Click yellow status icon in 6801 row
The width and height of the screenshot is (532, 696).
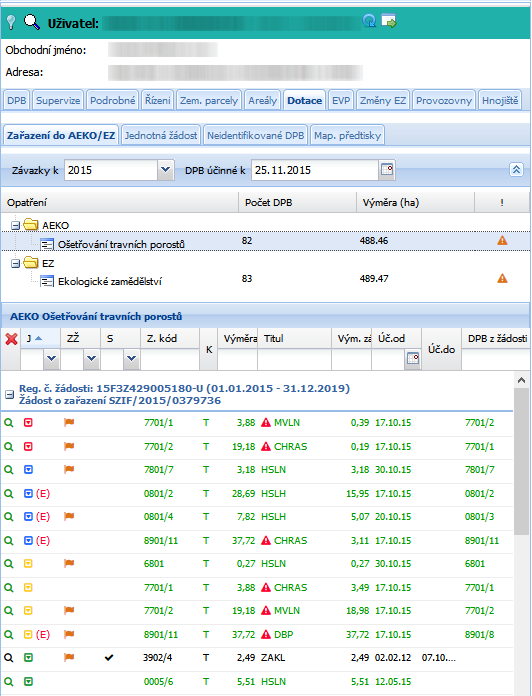pos(28,564)
